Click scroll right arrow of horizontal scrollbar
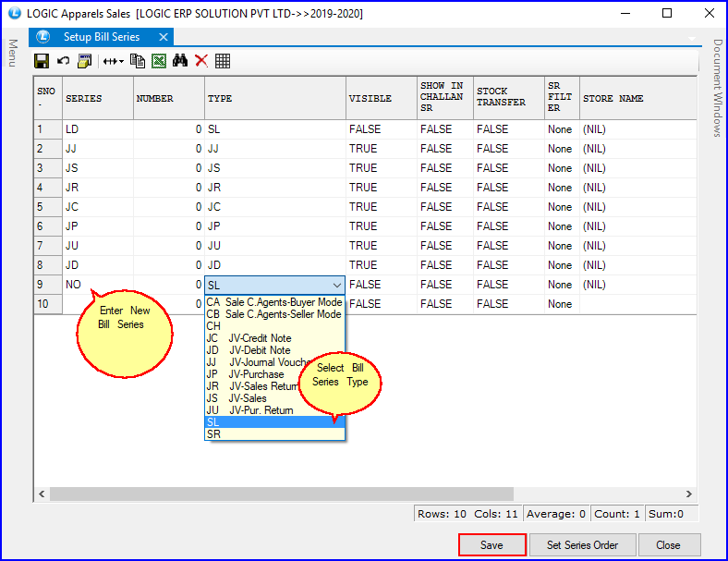Viewport: 728px width, 561px height. coord(689,494)
